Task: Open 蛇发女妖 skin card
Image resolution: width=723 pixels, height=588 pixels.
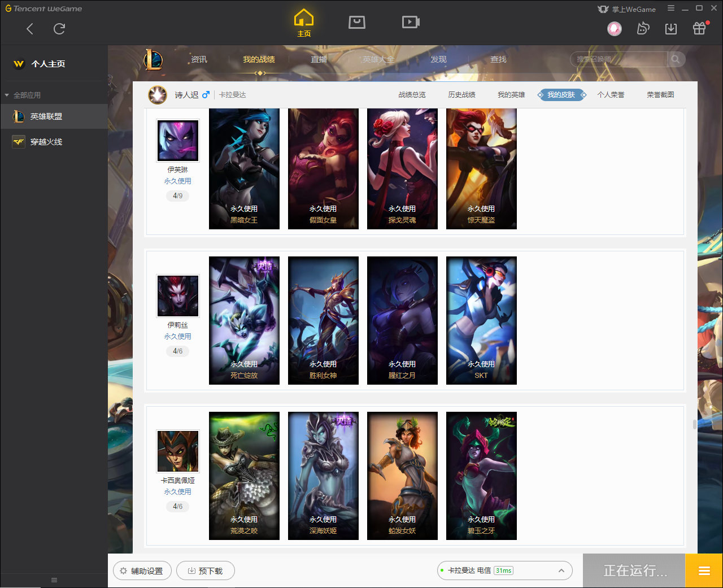Action: [x=402, y=476]
